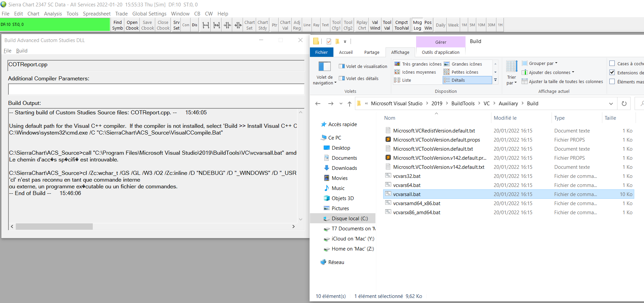The image size is (644, 303).
Task: Switch to Petites icônes view
Action: pyautogui.click(x=461, y=72)
